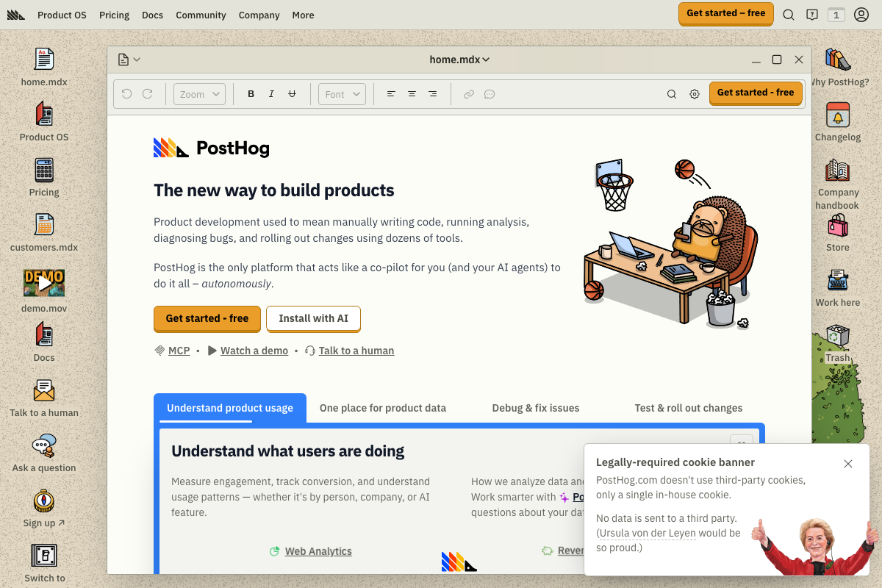Add a comment with the toolbar comment icon
The image size is (882, 588).
[x=489, y=94]
